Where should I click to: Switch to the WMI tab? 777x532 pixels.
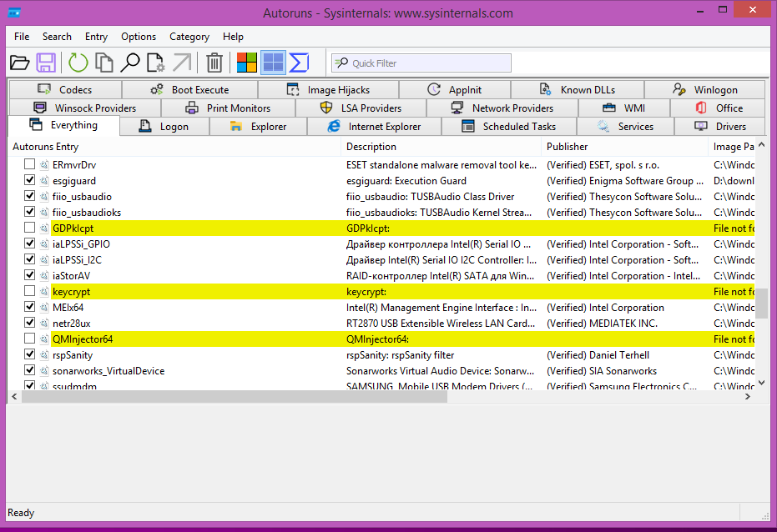[624, 108]
